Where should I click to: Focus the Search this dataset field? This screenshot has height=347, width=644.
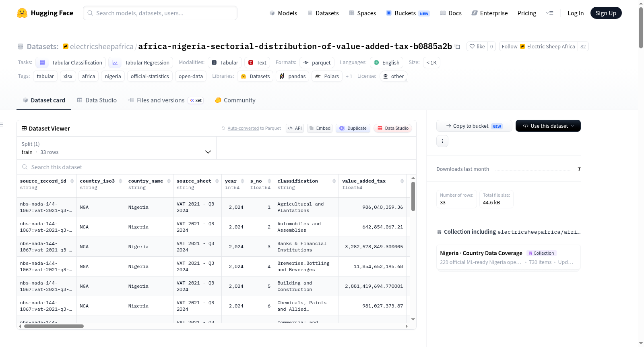(x=217, y=167)
